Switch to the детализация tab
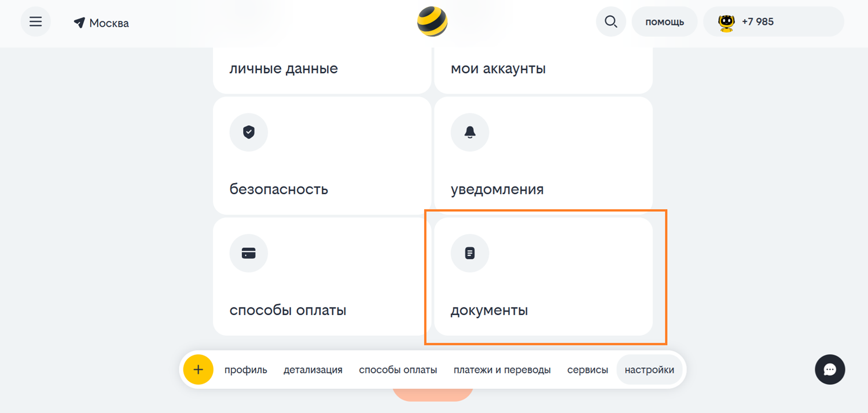The width and height of the screenshot is (868, 413). click(x=313, y=370)
